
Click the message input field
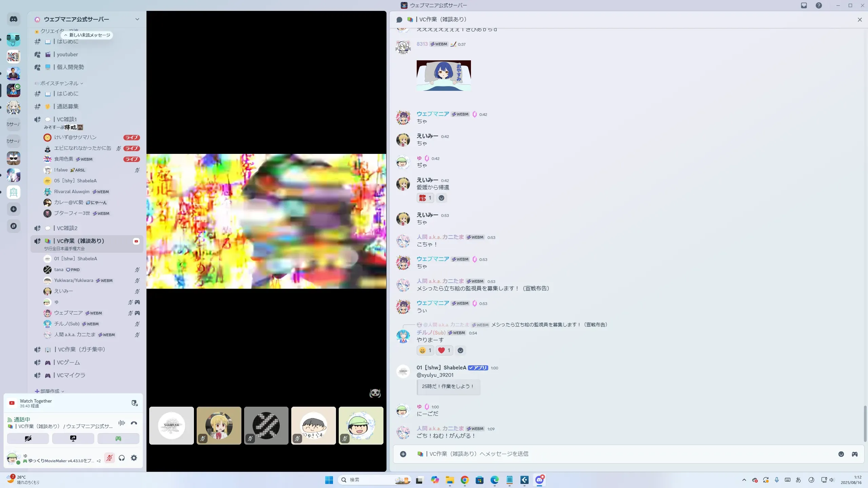[610, 454]
